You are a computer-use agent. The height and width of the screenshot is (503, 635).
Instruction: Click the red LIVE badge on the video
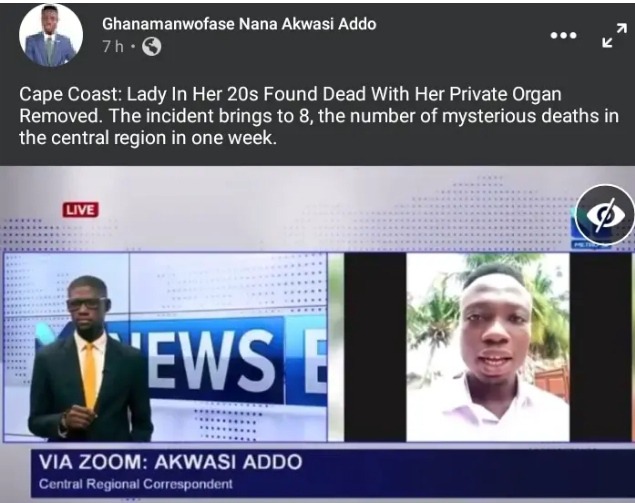point(80,210)
